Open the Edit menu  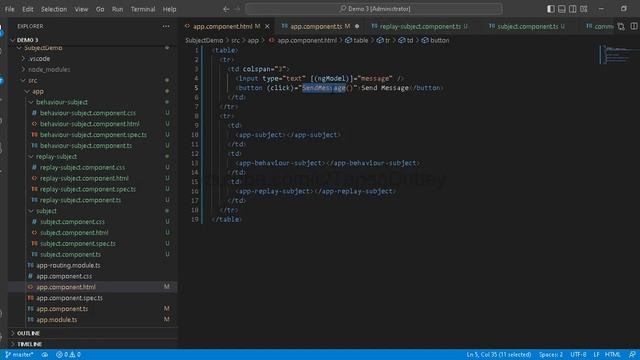[28, 9]
